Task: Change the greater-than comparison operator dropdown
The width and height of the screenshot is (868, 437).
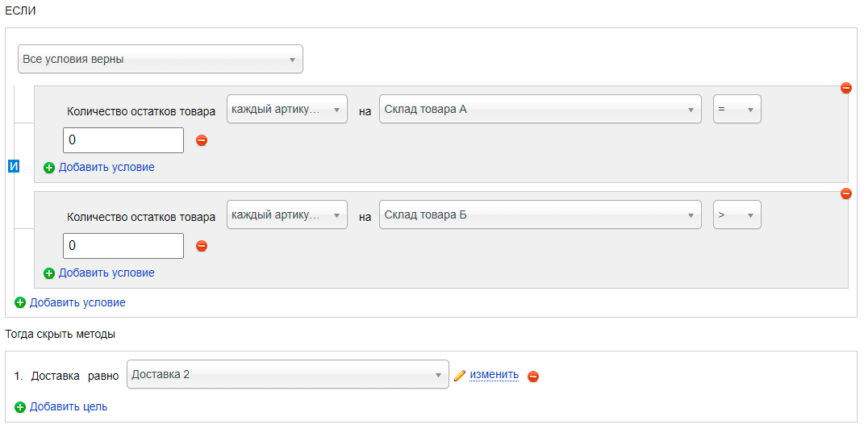Action: 737,214
